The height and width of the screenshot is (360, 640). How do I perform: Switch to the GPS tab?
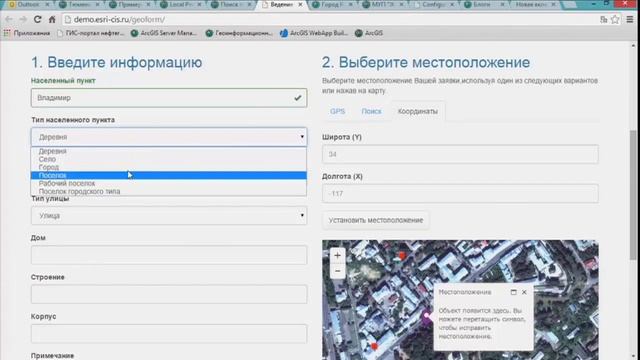coord(338,111)
